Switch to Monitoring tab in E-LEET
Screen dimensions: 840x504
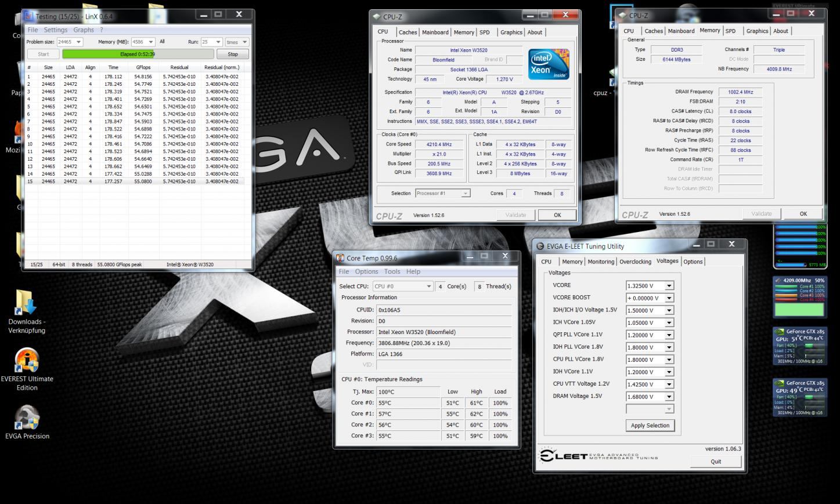coord(601,262)
